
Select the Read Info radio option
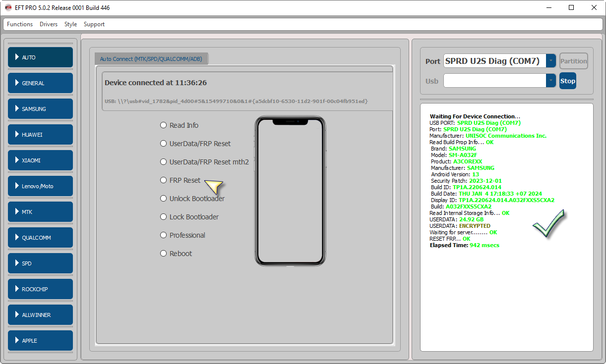pyautogui.click(x=179, y=125)
